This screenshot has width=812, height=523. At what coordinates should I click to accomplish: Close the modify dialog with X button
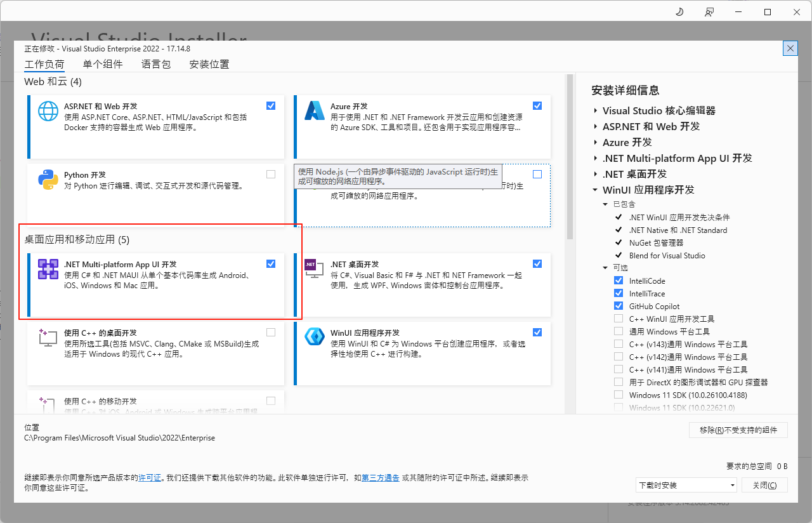790,48
